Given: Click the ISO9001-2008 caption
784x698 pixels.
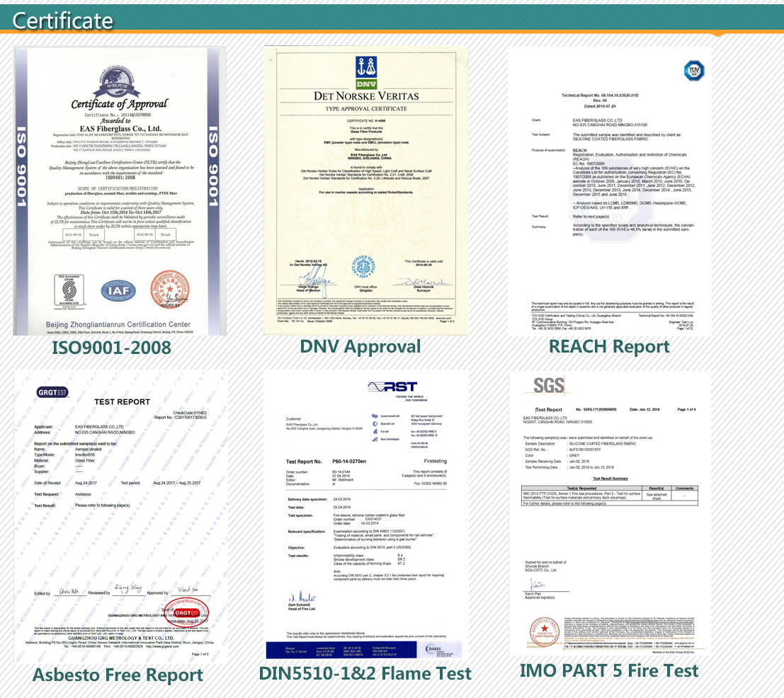Looking at the screenshot, I should (111, 348).
